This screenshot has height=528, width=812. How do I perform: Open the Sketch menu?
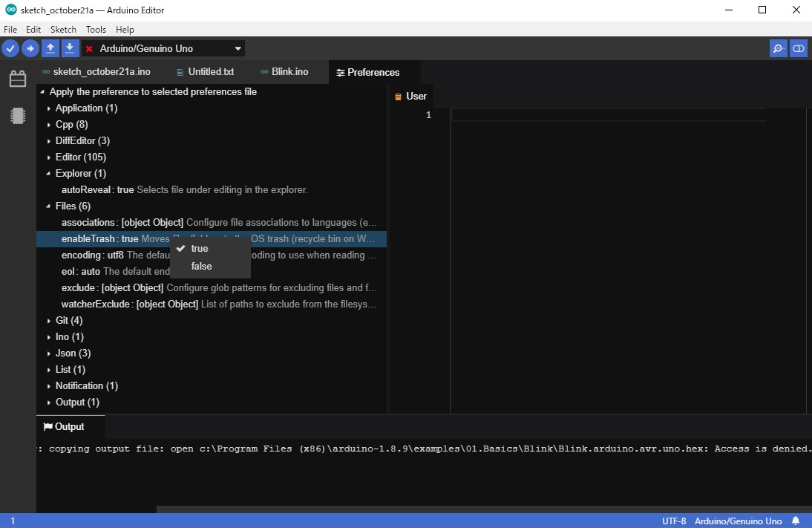[63, 30]
